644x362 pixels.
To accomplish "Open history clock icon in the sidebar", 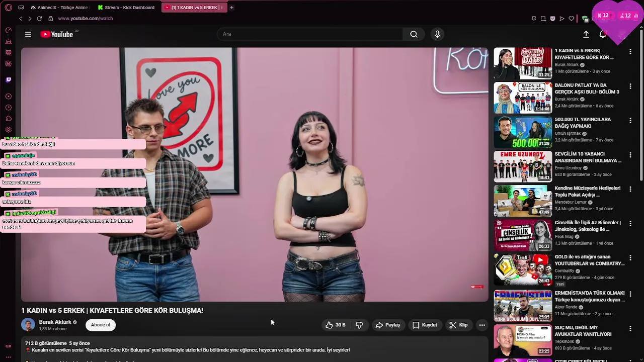I will (x=8, y=108).
